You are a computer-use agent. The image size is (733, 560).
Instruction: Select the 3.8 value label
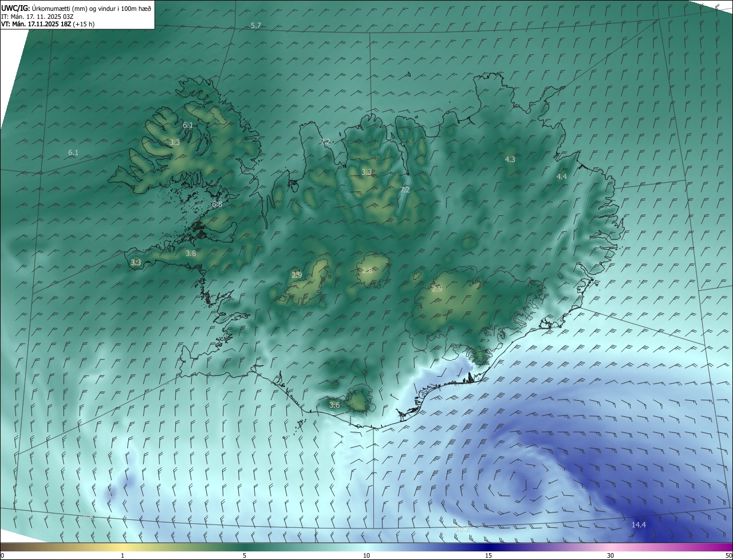point(191,253)
